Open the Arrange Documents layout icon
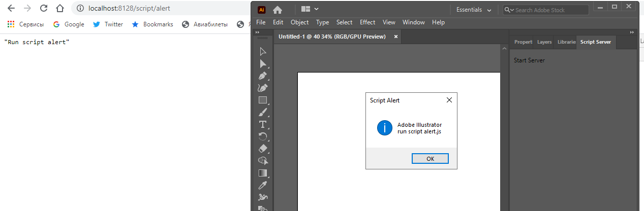The image size is (644, 211). coord(305,9)
